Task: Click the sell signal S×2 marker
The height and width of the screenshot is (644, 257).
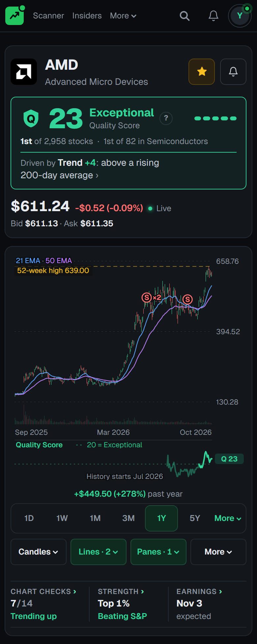Action: (152, 298)
